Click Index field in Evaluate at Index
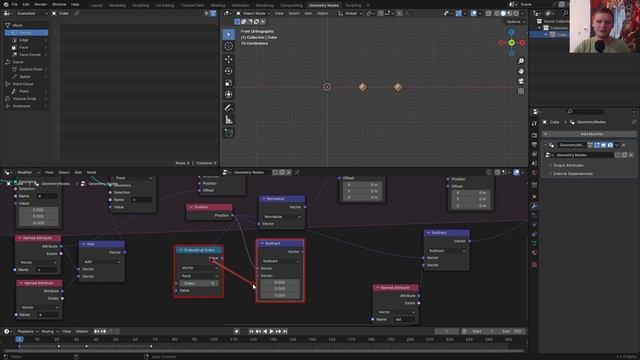640x360 pixels. [199, 283]
